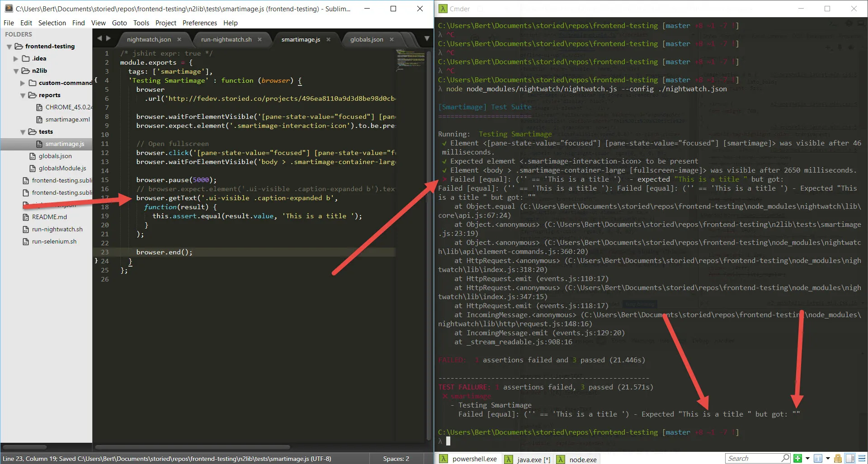The height and width of the screenshot is (464, 868).
Task: Close the nightwatch.json tab in Sublime
Action: point(179,39)
